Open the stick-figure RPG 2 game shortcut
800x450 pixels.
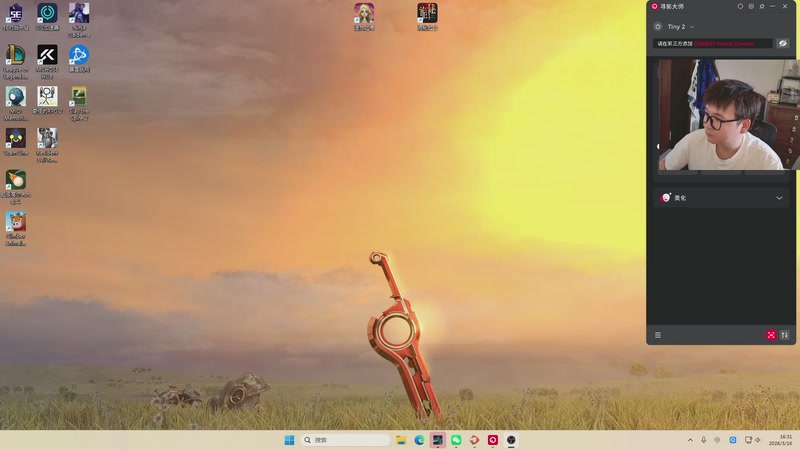[x=47, y=100]
